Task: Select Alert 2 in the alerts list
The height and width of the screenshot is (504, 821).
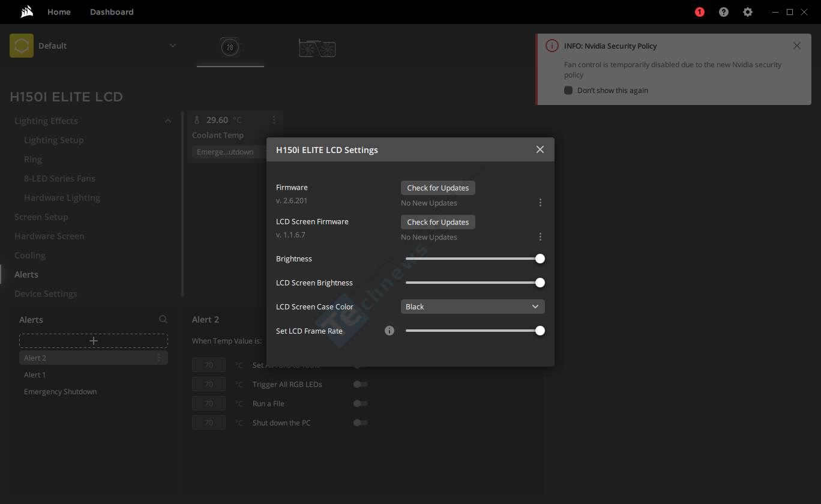Action: 94,358
